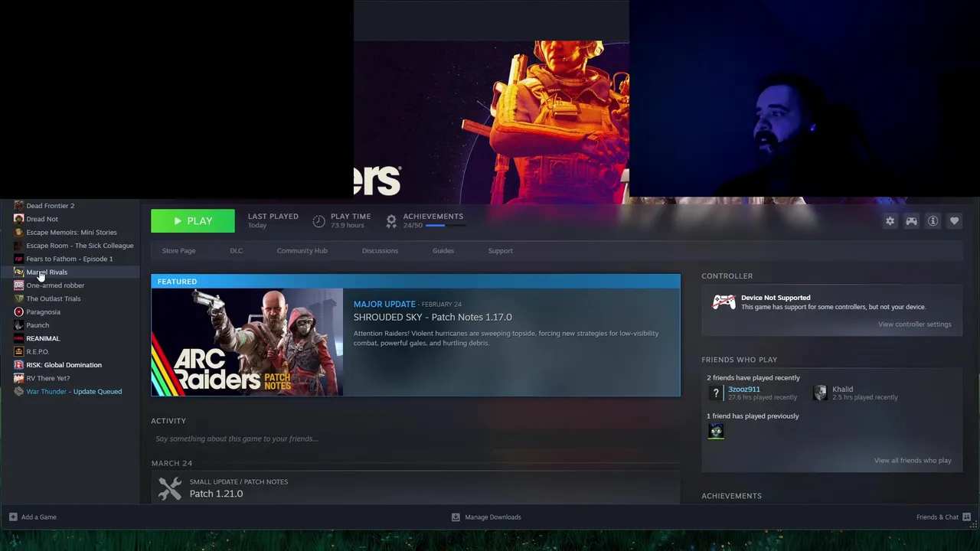
Task: Open the Patch 1.21.0 update entry
Action: point(415,487)
